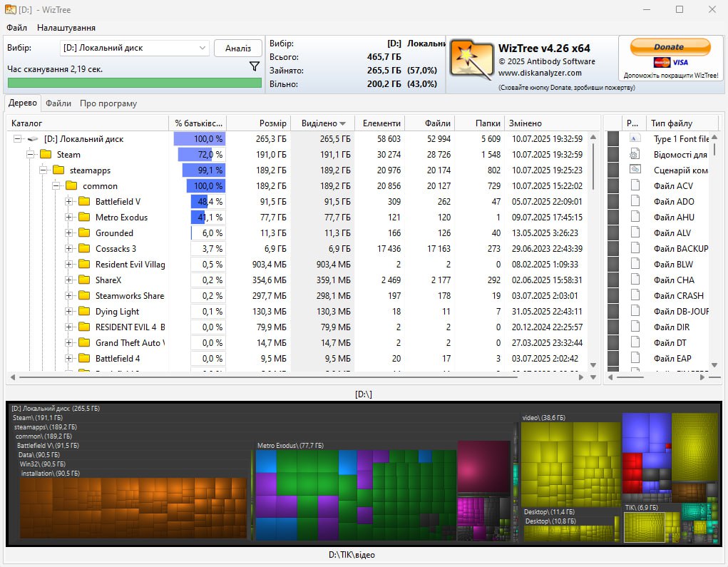The width and height of the screenshot is (728, 567).
Task: Click the WizTree wizard logo icon
Action: point(472,61)
